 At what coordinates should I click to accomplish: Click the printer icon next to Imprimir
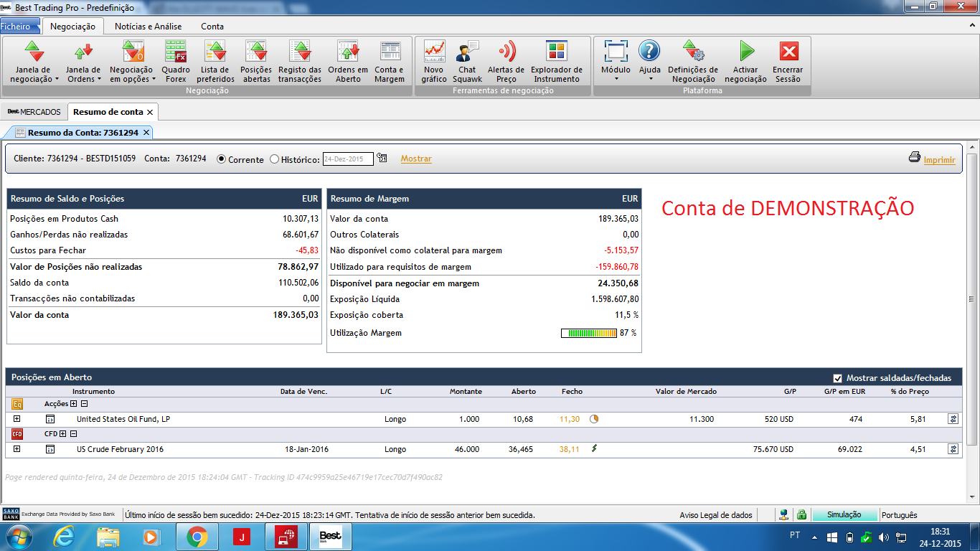click(914, 157)
